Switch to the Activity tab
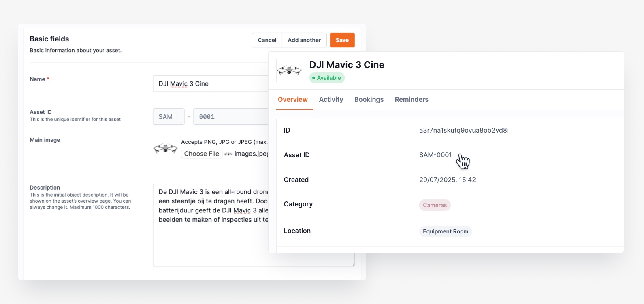The height and width of the screenshot is (304, 644). (x=331, y=100)
